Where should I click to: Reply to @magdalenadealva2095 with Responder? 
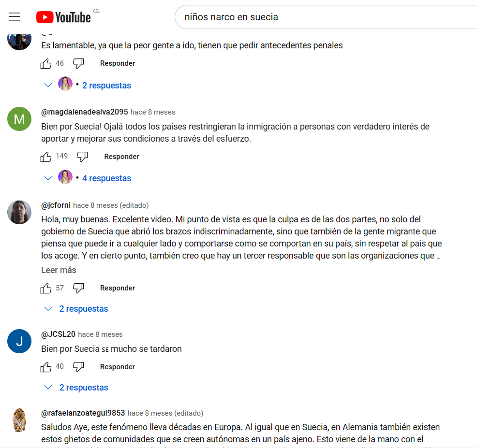[x=121, y=157]
